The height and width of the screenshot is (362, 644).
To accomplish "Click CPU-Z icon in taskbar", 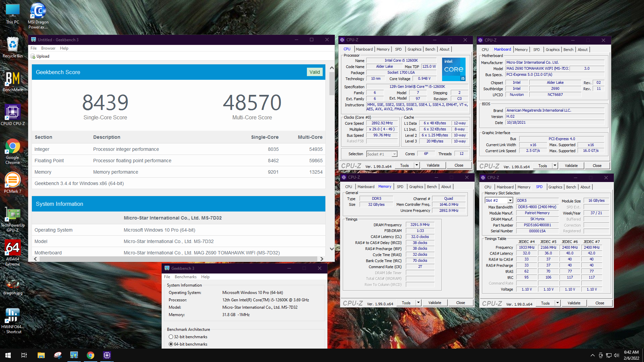I will tap(107, 355).
